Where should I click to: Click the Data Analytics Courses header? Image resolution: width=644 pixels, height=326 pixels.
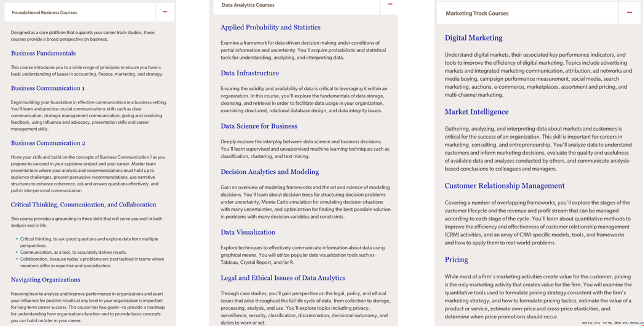pyautogui.click(x=248, y=5)
